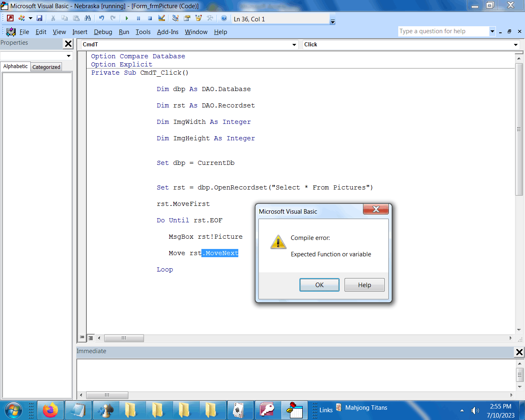Screen dimensions: 525x420
Task: Open toolbar options overflow arrow
Action: (x=333, y=21)
